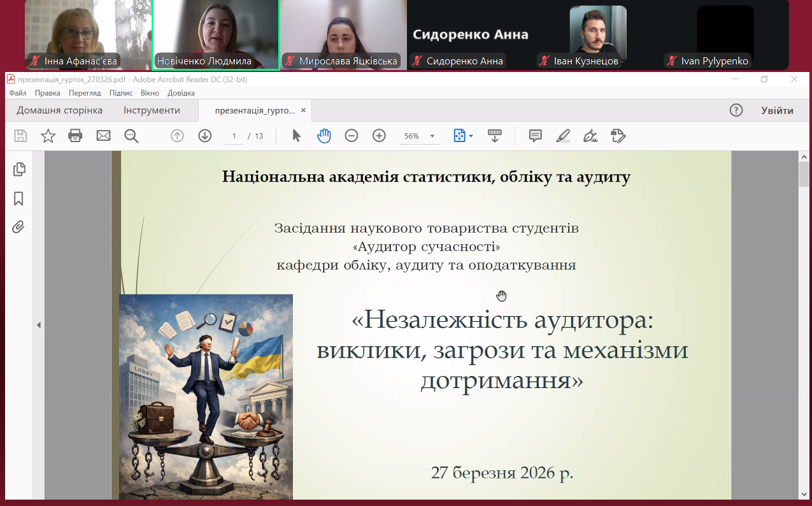Viewport: 812px width, 506px height.
Task: Zoom in with the plus button
Action: pos(379,136)
